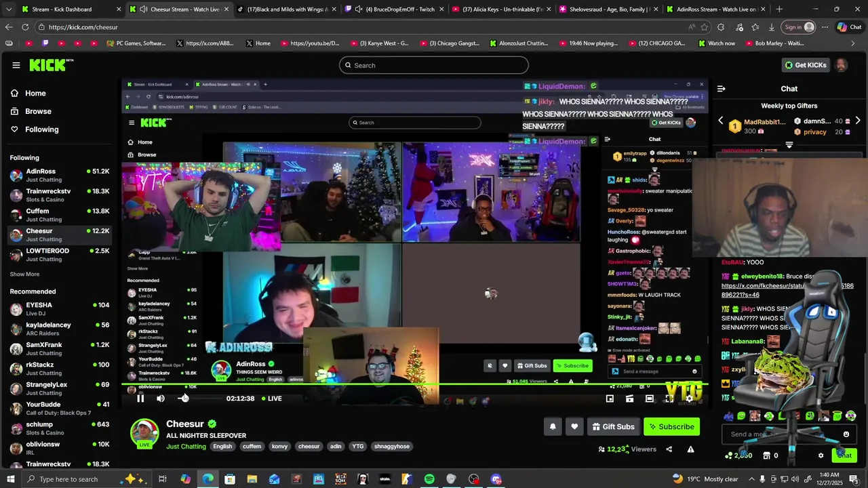Select the shnaggyhose tag
Viewport: 868px width, 488px height.
(x=392, y=447)
